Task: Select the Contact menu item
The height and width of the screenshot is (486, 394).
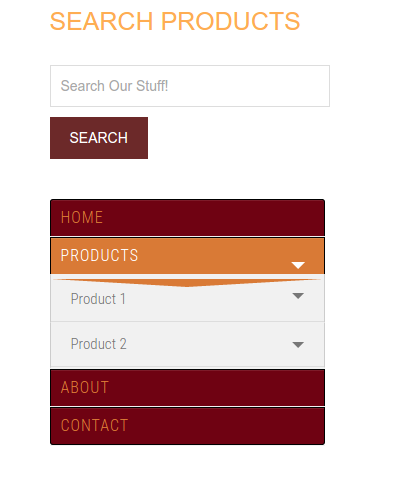Action: point(187,426)
